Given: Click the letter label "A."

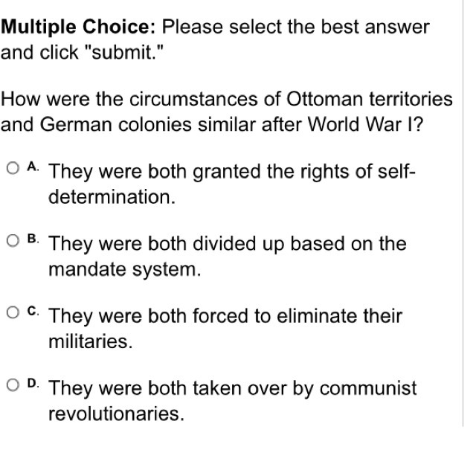Looking at the screenshot, I should pos(33,167).
